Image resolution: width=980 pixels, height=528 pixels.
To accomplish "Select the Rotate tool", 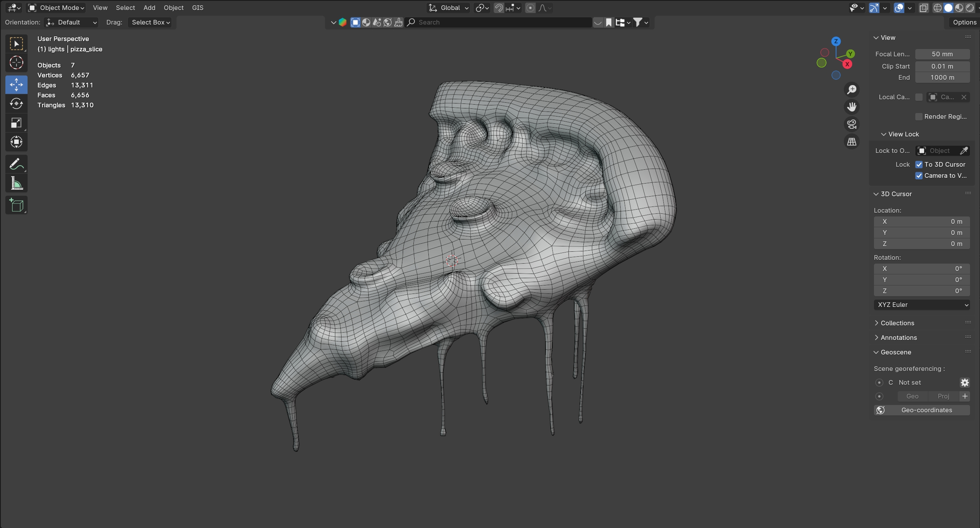I will (16, 104).
